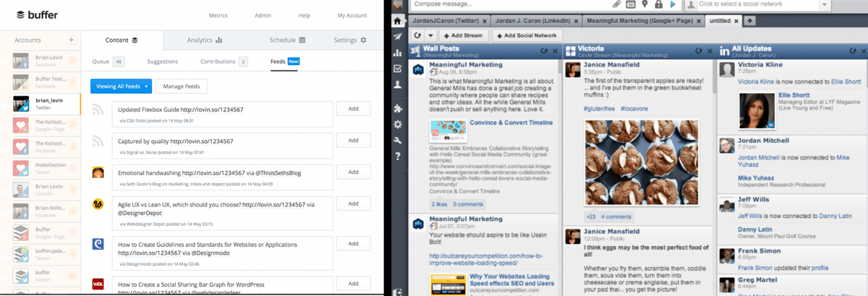Open My Account in Buffer top menu
The height and width of the screenshot is (296, 868).
(352, 15)
